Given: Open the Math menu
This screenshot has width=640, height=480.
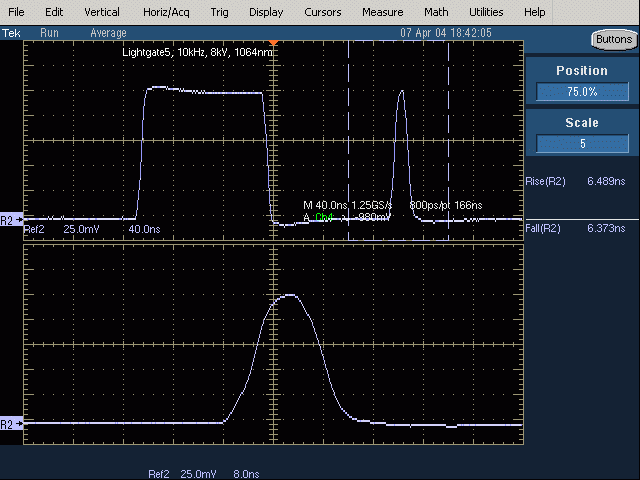Looking at the screenshot, I should click(436, 12).
